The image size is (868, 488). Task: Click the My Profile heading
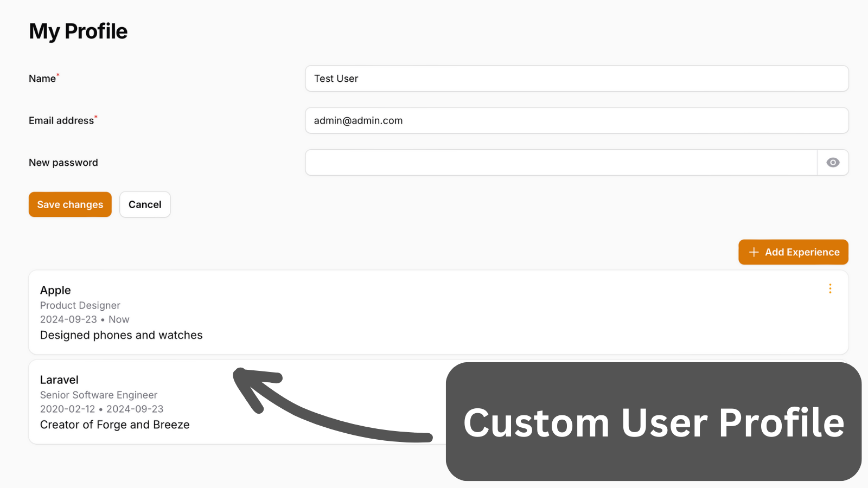pos(78,31)
